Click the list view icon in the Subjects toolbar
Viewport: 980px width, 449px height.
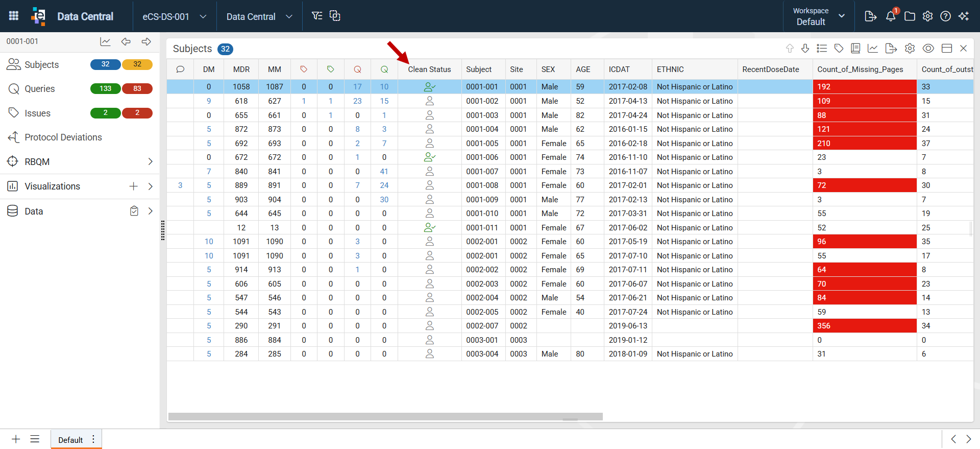click(x=822, y=49)
